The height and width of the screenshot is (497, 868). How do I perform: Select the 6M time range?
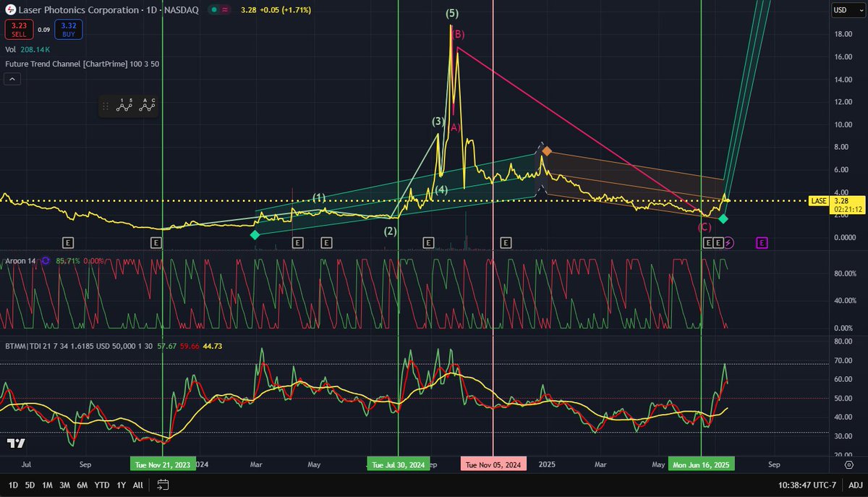point(83,485)
